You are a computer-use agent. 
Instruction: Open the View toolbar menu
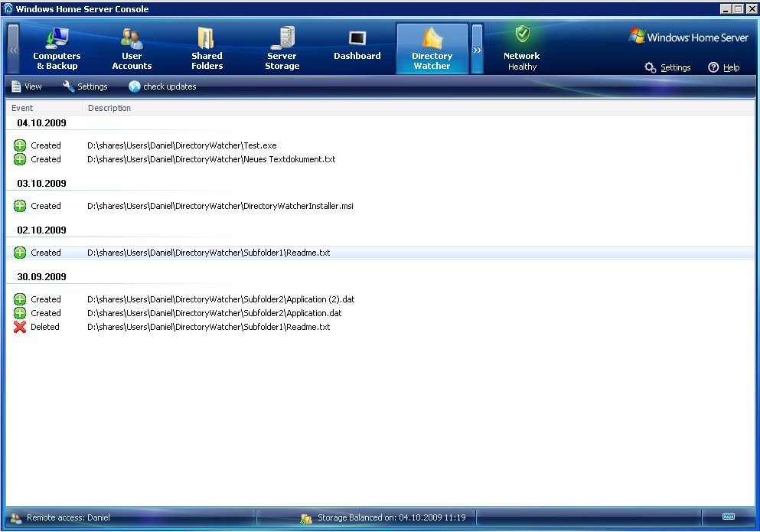pos(27,86)
